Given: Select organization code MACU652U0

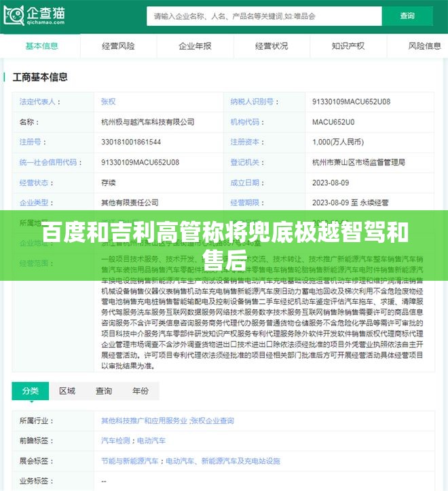Looking at the screenshot, I should click(x=333, y=122).
